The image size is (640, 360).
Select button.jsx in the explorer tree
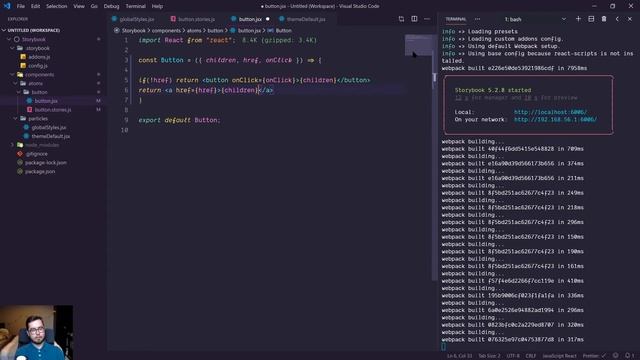[46, 101]
